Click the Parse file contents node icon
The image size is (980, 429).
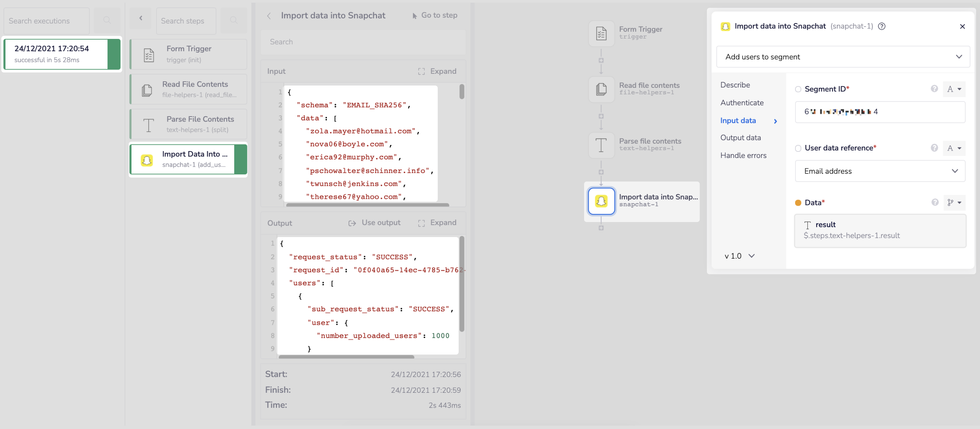[x=601, y=145]
